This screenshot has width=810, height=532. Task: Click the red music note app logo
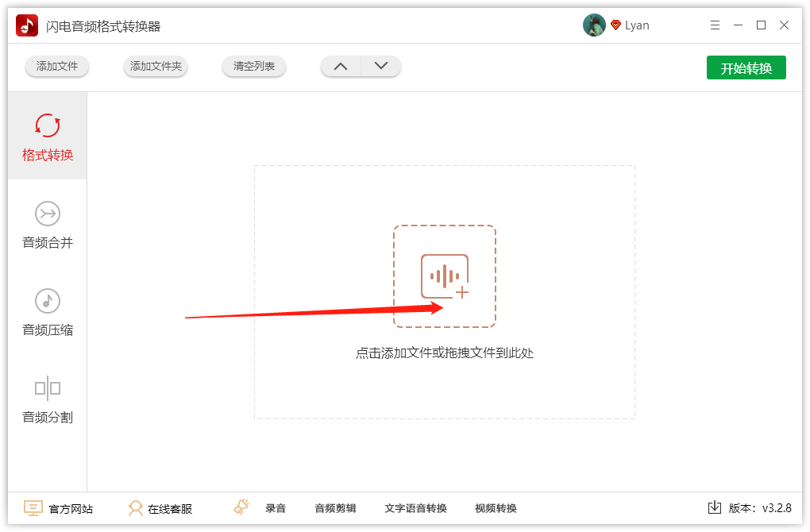[x=27, y=25]
